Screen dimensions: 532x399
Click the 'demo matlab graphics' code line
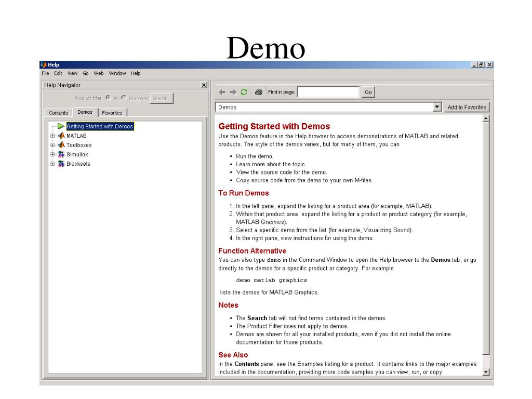(x=271, y=280)
